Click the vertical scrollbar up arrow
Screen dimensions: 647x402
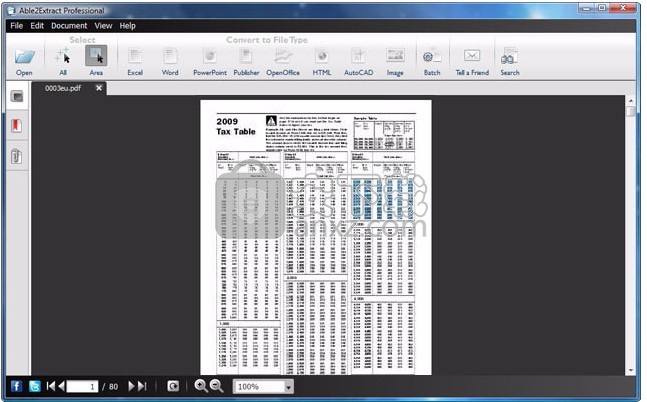[630, 100]
